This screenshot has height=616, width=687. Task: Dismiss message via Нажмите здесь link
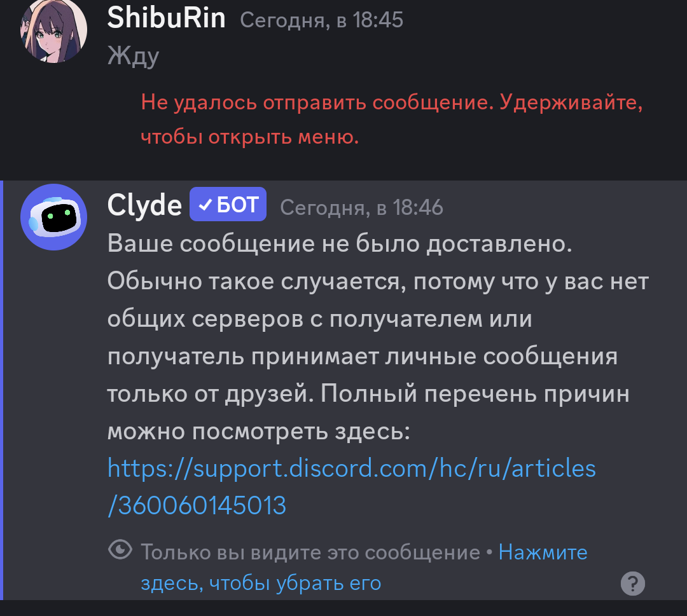543,552
